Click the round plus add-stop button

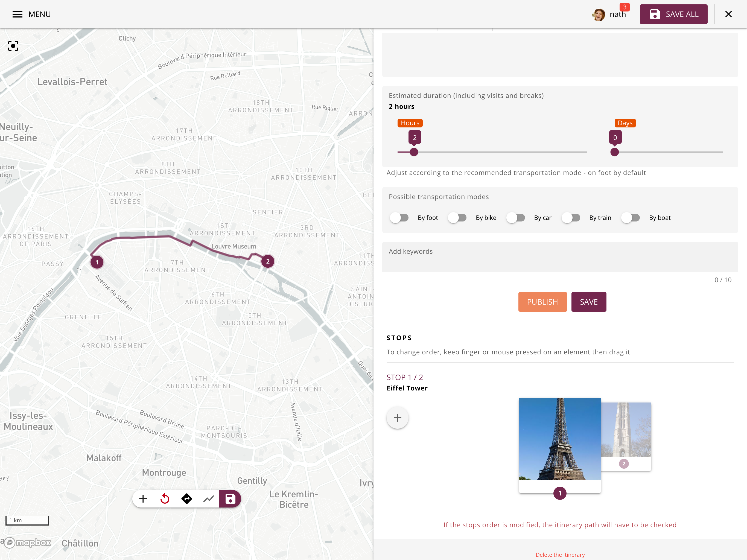pos(398,418)
